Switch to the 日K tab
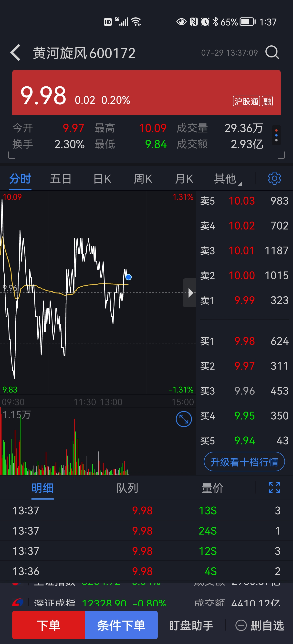This screenshot has height=644, width=293. (x=102, y=179)
